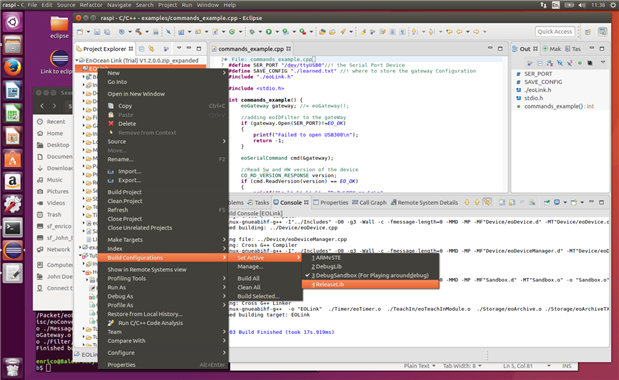This screenshot has height=380, width=619.
Task: Click the bug Debug toolbar icon
Action: point(252,32)
